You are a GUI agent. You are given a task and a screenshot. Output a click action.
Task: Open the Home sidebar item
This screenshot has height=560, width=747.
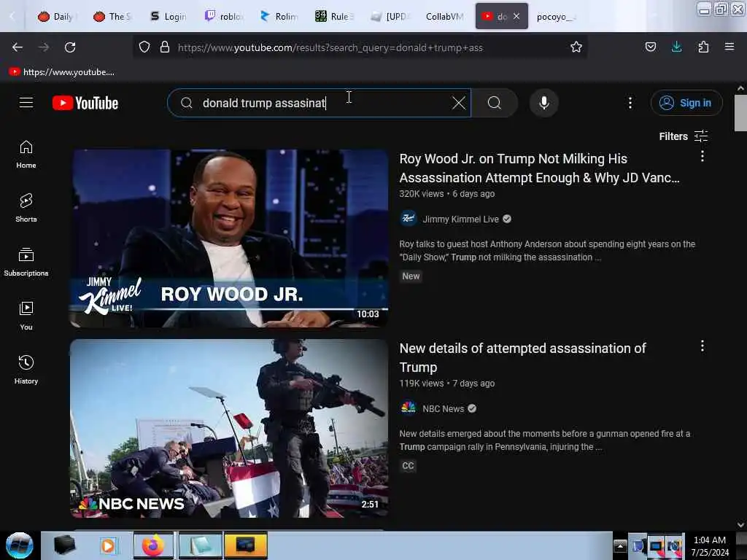(x=26, y=155)
